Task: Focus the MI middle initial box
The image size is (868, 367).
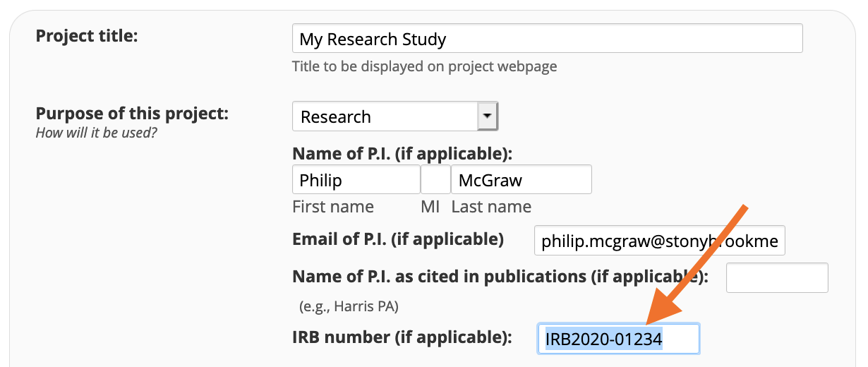Action: (435, 180)
